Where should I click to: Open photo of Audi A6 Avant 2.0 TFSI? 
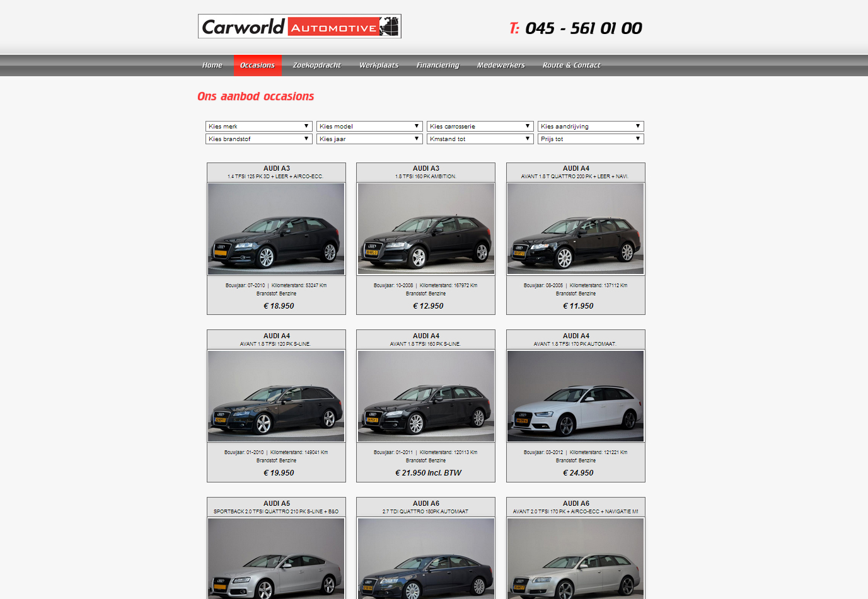[576, 559]
